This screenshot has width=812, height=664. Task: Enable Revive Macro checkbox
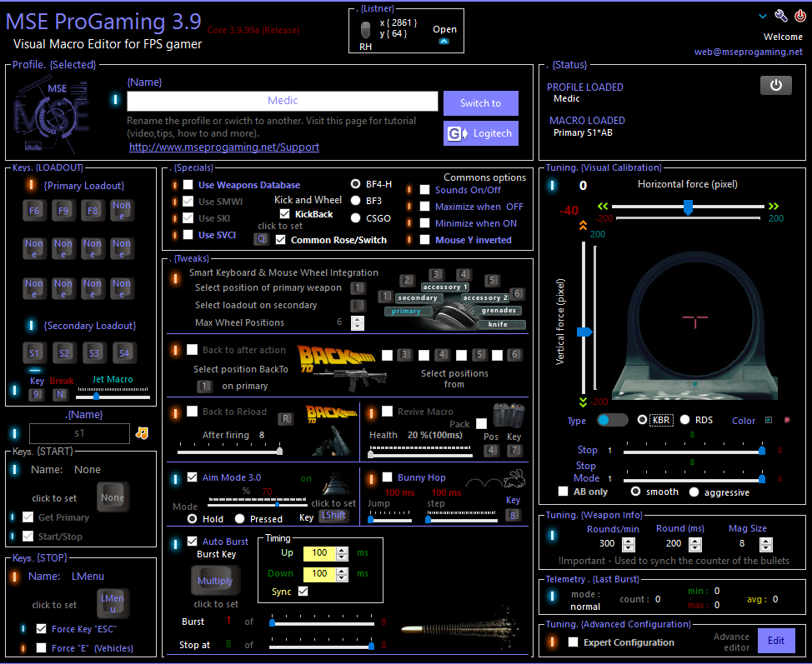pyautogui.click(x=388, y=412)
